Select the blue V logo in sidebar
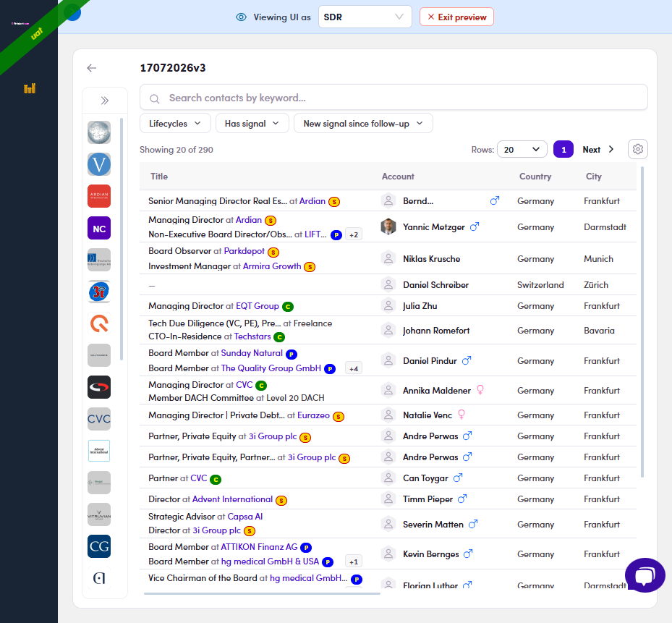 (99, 164)
